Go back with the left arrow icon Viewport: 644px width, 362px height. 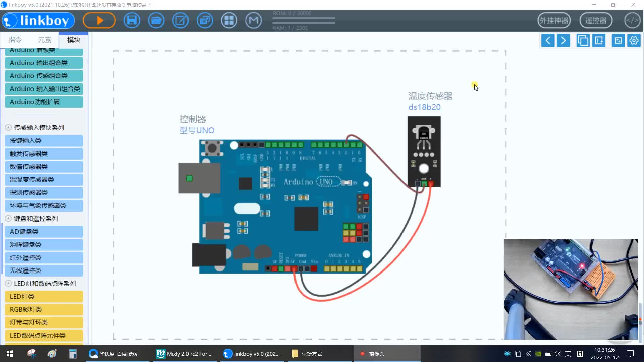pyautogui.click(x=548, y=41)
